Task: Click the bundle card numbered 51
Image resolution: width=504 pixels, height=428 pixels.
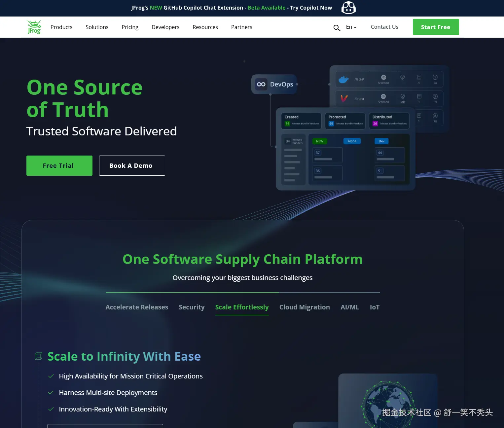Action: click(390, 173)
